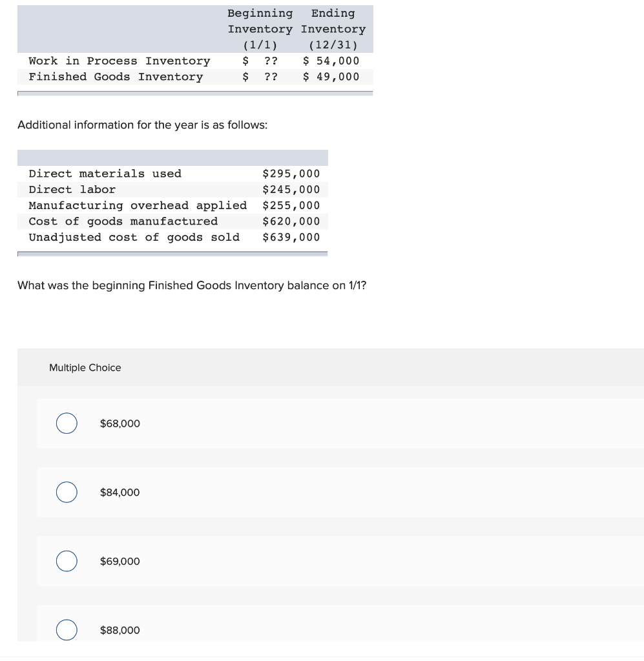Click the Ending Inventory (12/31) column header
Screen dimensions: 644x661
click(333, 29)
